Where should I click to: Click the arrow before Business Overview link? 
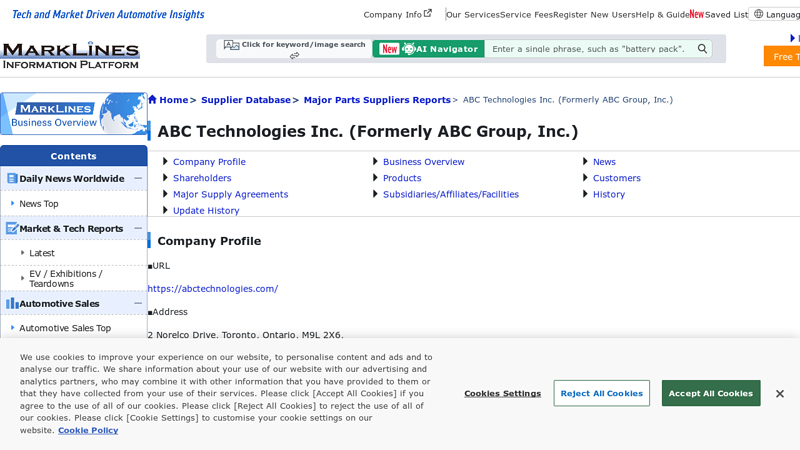[375, 161]
